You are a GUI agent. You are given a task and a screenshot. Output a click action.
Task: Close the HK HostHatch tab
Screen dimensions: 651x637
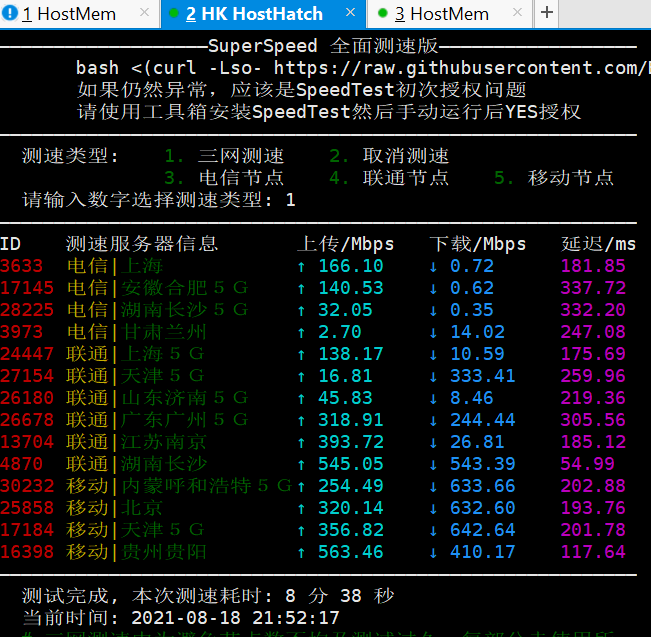point(350,12)
